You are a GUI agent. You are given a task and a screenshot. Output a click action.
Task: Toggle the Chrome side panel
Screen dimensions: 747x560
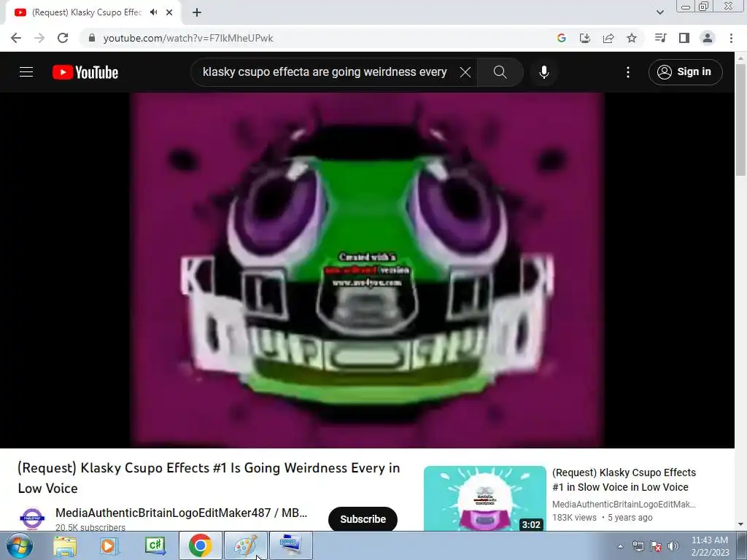point(684,38)
